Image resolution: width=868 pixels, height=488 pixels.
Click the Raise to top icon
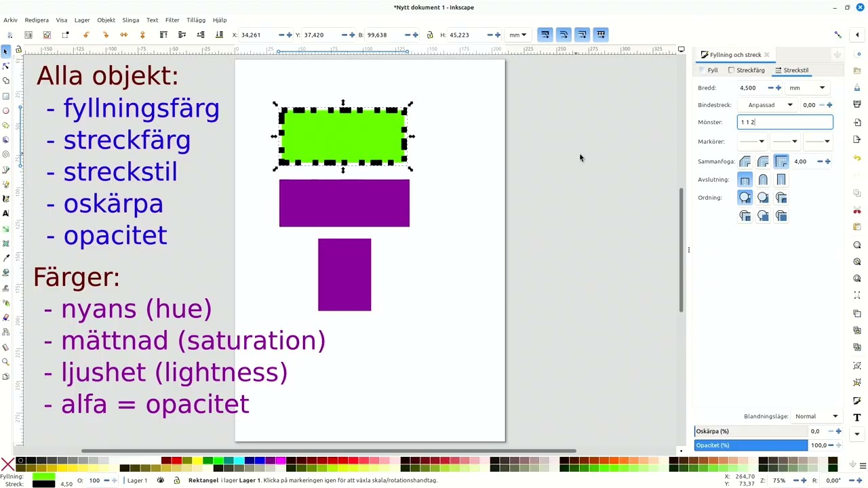click(163, 35)
